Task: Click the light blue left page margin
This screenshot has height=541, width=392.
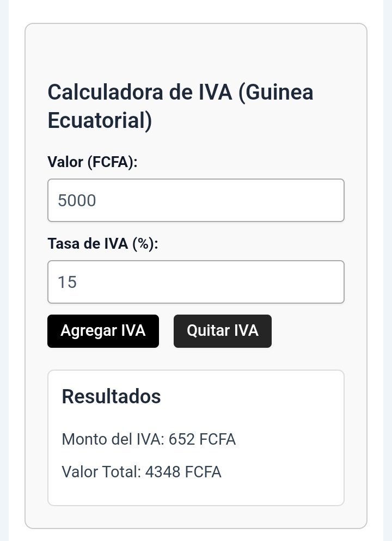Action: [4, 270]
